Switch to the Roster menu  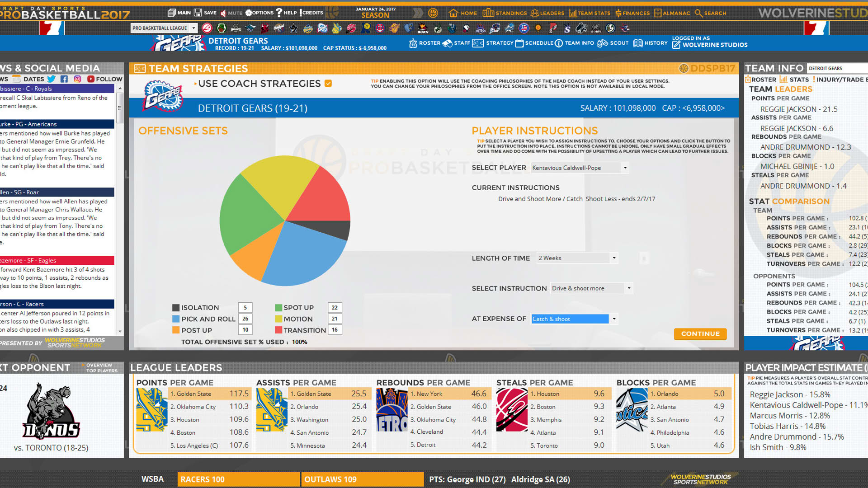tap(425, 43)
